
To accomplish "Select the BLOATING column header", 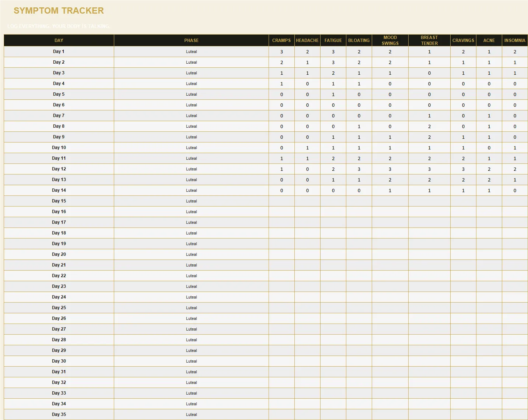I will 359,40.
